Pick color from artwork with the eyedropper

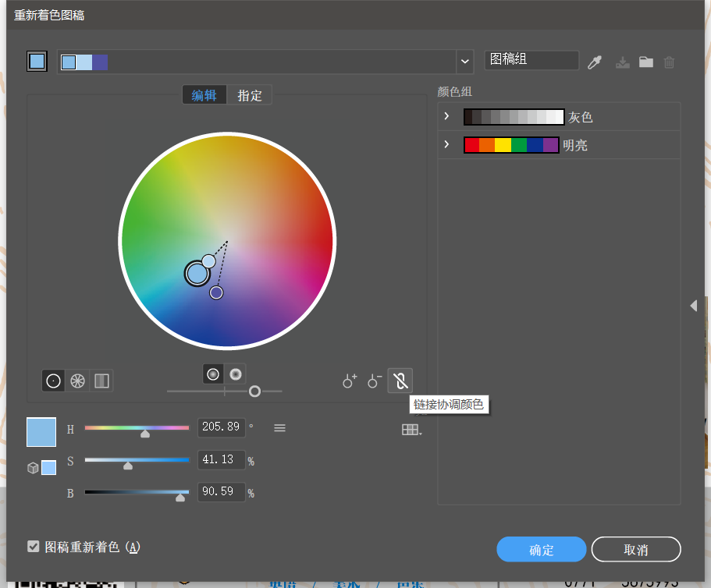pos(595,62)
